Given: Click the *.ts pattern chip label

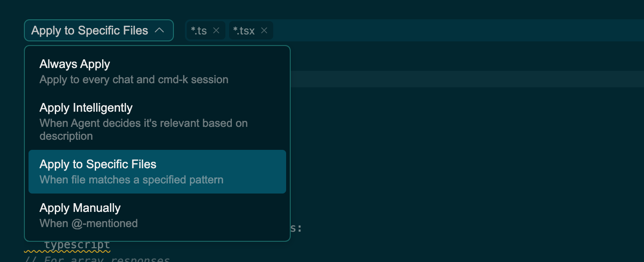Looking at the screenshot, I should 199,31.
